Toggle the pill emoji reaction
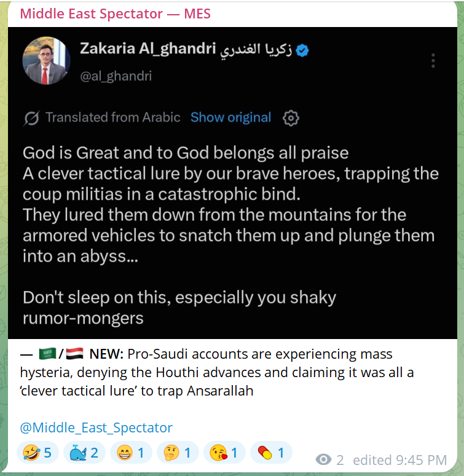 click(x=271, y=453)
